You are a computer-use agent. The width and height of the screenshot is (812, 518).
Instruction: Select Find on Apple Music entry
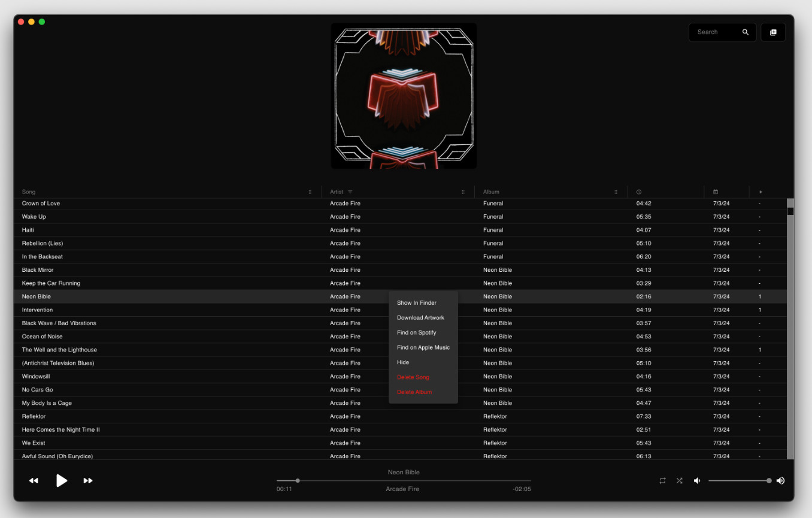click(x=423, y=347)
